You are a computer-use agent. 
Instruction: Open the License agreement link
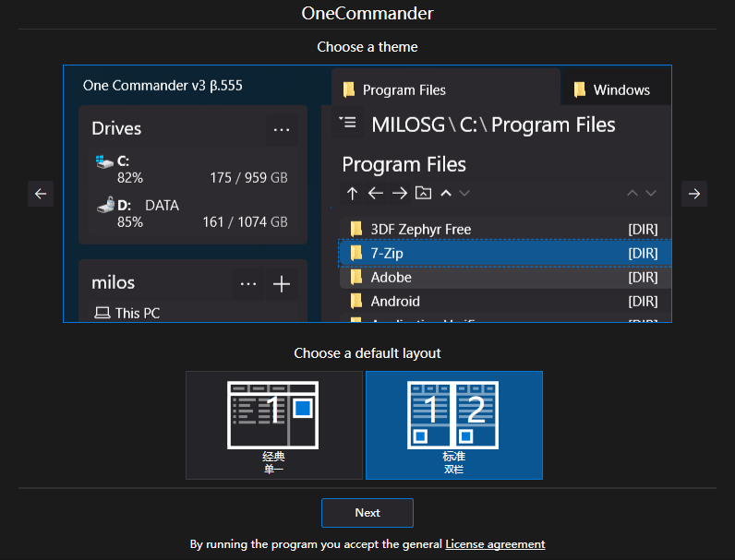pyautogui.click(x=495, y=544)
